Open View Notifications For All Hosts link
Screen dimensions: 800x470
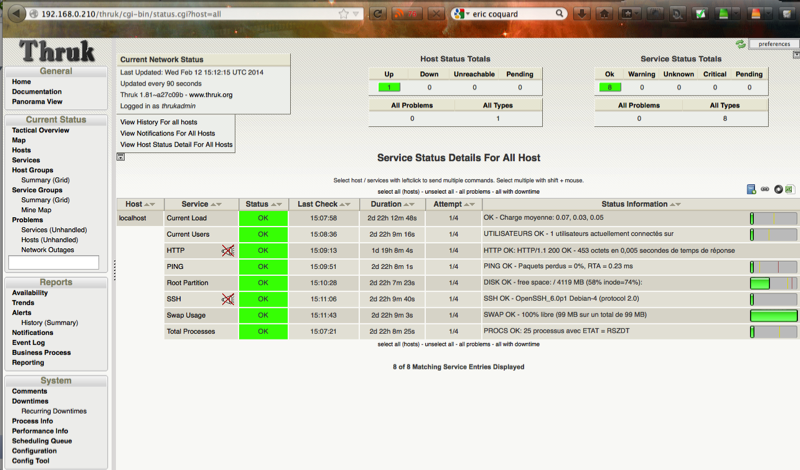point(167,132)
